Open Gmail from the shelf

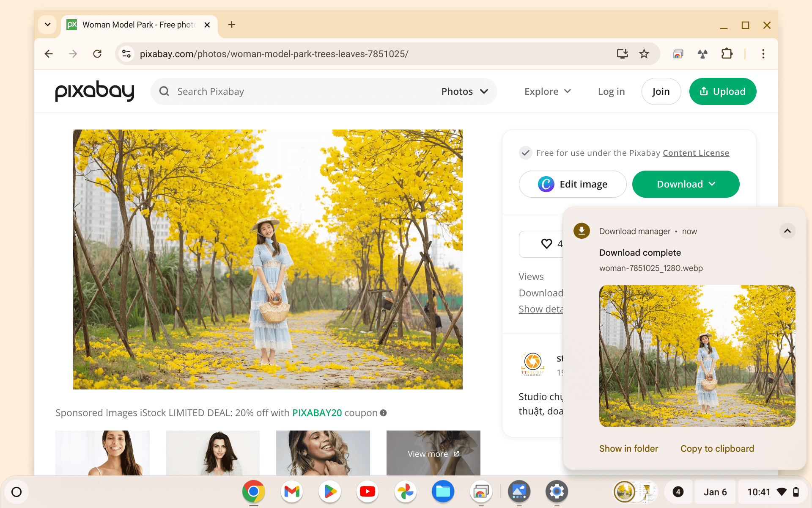[x=292, y=491]
